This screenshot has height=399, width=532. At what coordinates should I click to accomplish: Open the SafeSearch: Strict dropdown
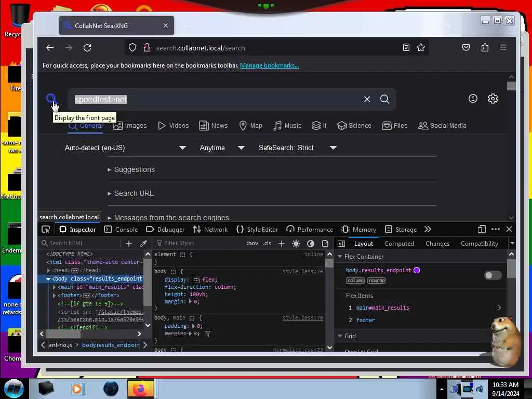(298, 148)
